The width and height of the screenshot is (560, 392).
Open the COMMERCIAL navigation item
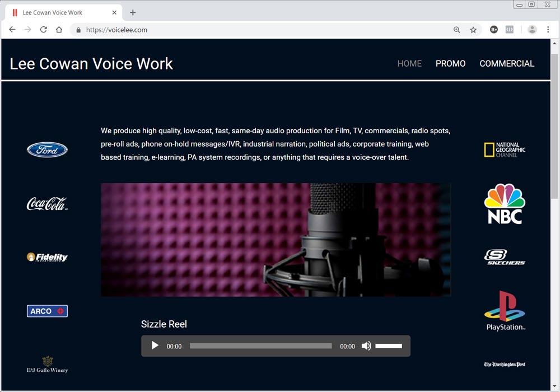(507, 63)
